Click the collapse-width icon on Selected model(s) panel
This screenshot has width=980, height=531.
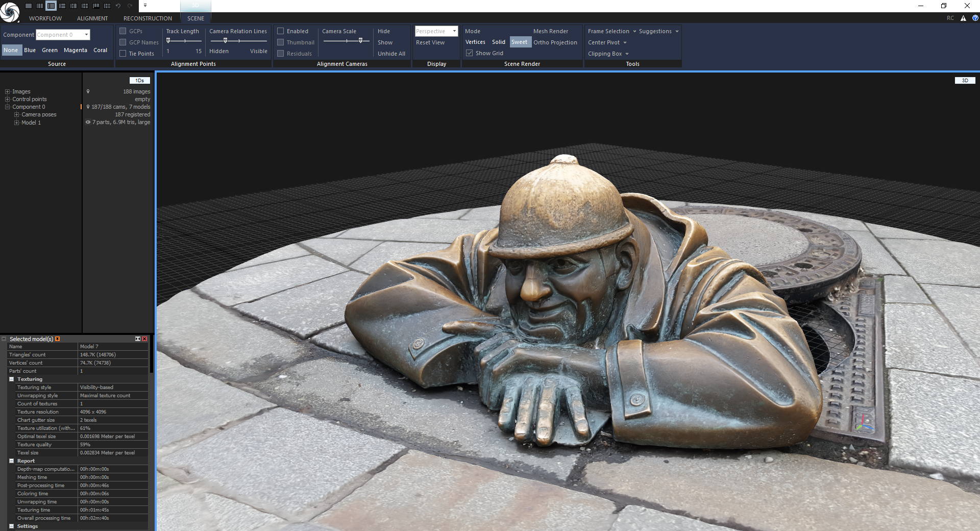click(138, 339)
